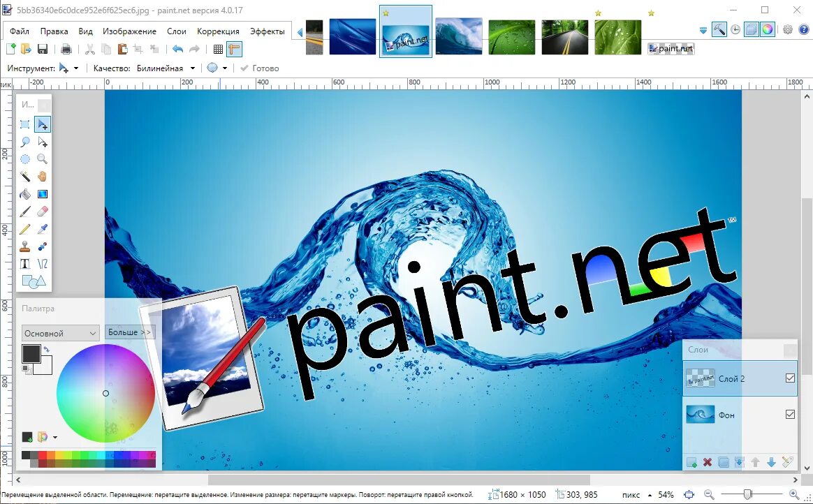Select the Paint Bucket tool
The image size is (813, 504).
coord(25,194)
